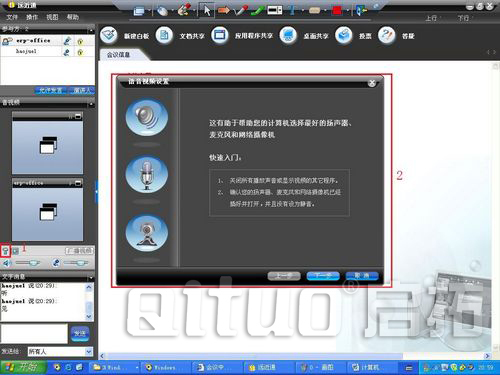Adjust the speaker volume slider
500x375 pixels.
tap(28, 263)
